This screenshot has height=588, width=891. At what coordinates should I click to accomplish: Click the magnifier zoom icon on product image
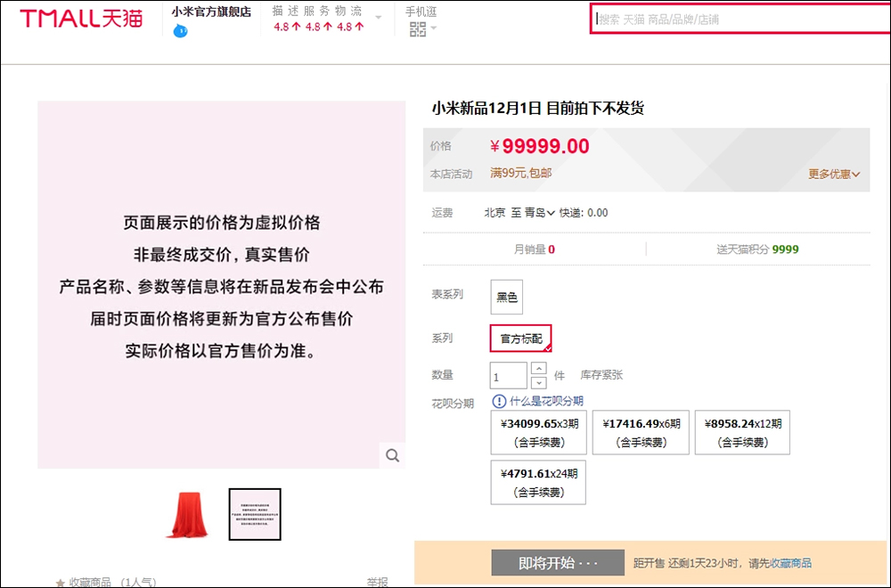point(392,455)
